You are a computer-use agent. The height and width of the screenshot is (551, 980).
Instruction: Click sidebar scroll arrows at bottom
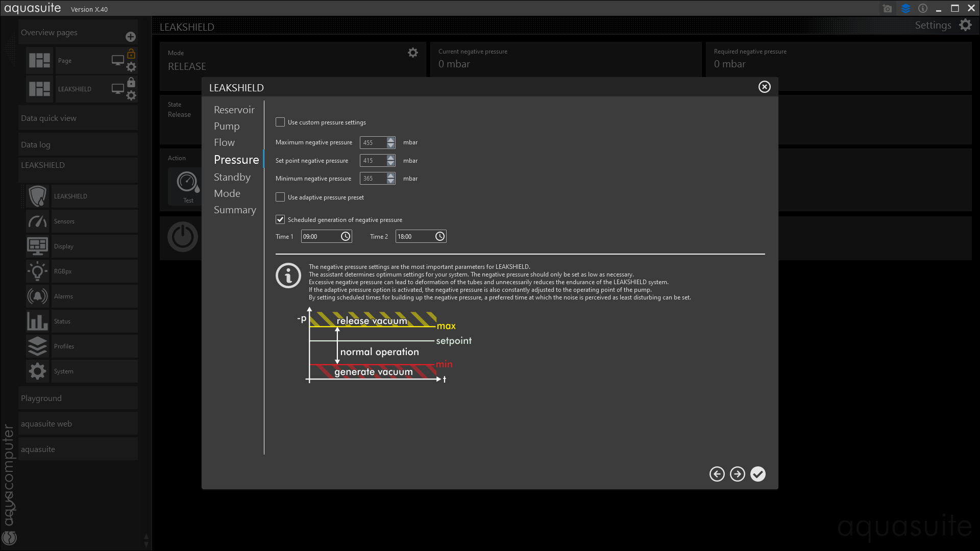click(146, 540)
